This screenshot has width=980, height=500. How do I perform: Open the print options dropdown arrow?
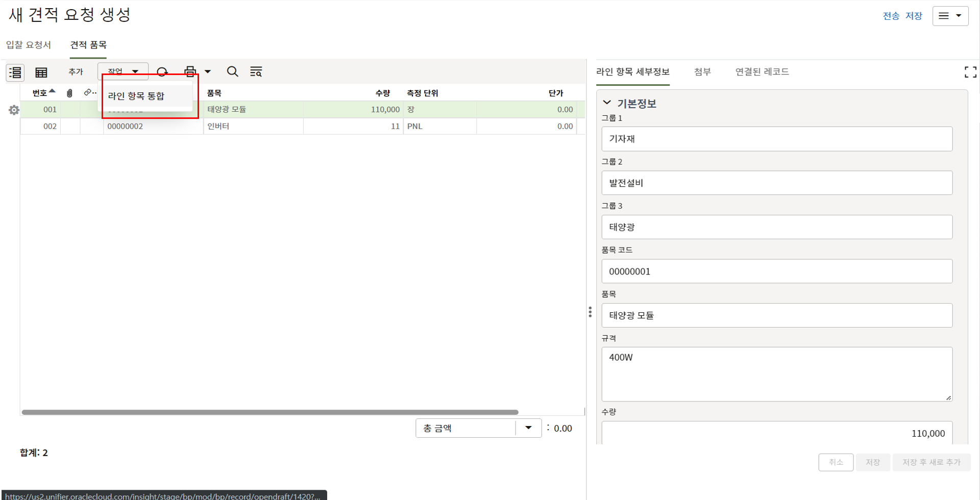pyautogui.click(x=208, y=72)
